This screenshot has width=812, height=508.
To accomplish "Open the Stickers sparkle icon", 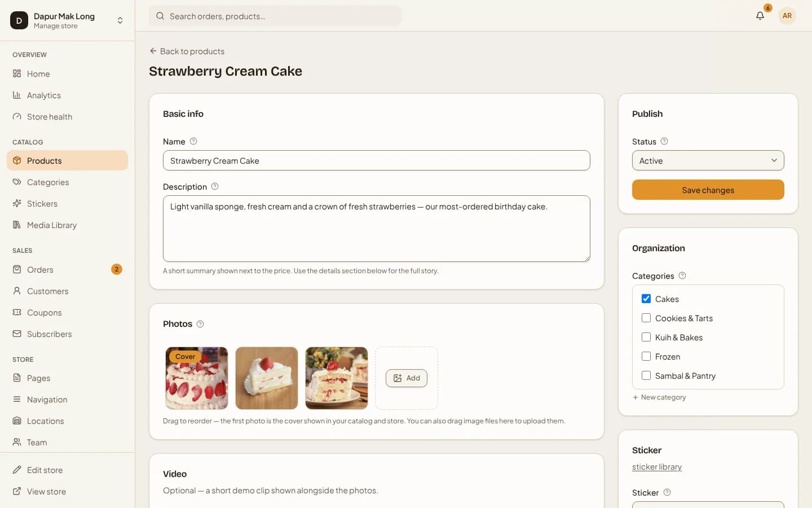I will click(x=17, y=203).
